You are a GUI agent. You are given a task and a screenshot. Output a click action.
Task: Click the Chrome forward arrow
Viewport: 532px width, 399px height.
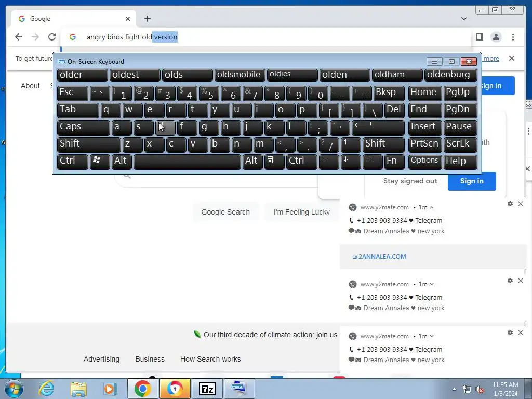pyautogui.click(x=35, y=37)
